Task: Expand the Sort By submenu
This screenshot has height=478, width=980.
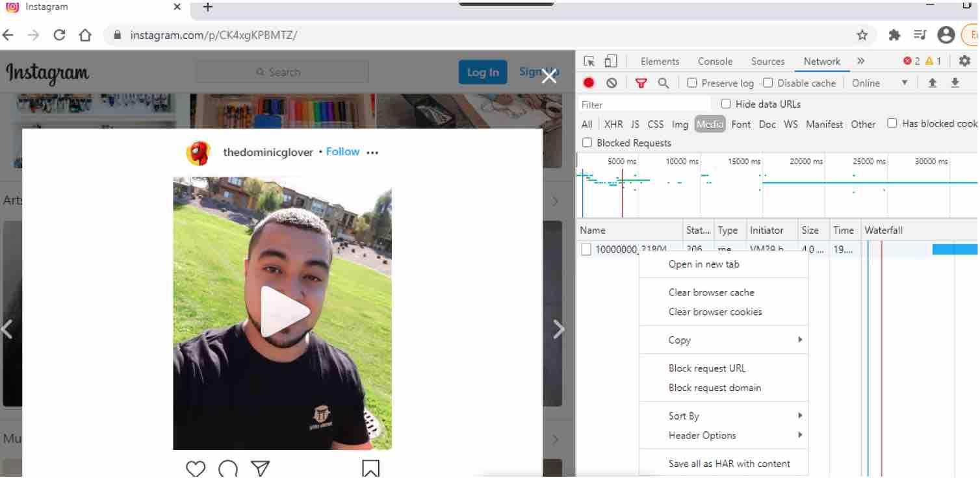Action: 723,416
